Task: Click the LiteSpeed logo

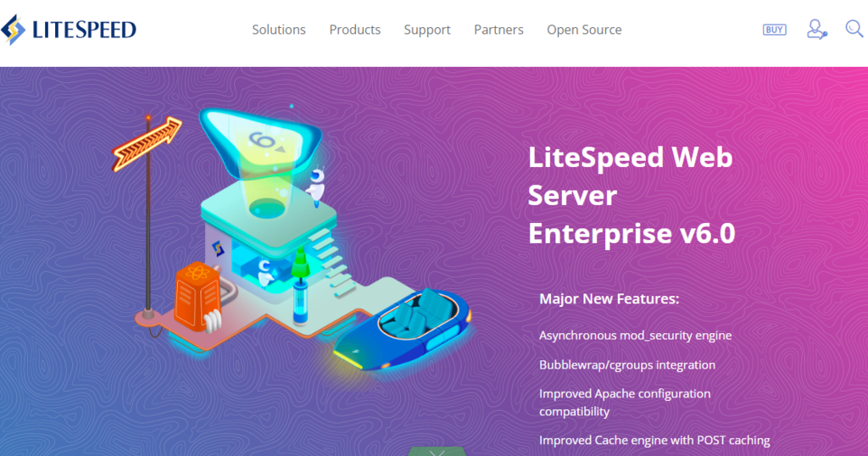Action: tap(69, 30)
